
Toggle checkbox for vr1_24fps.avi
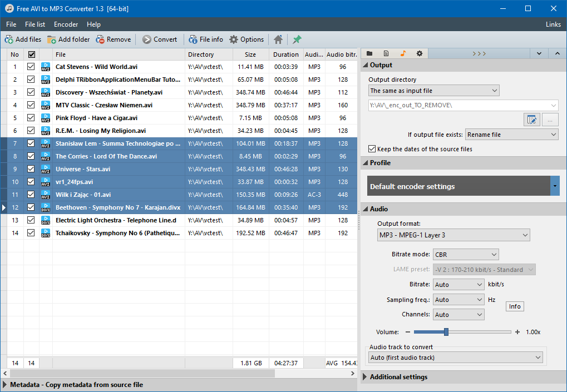pos(31,182)
